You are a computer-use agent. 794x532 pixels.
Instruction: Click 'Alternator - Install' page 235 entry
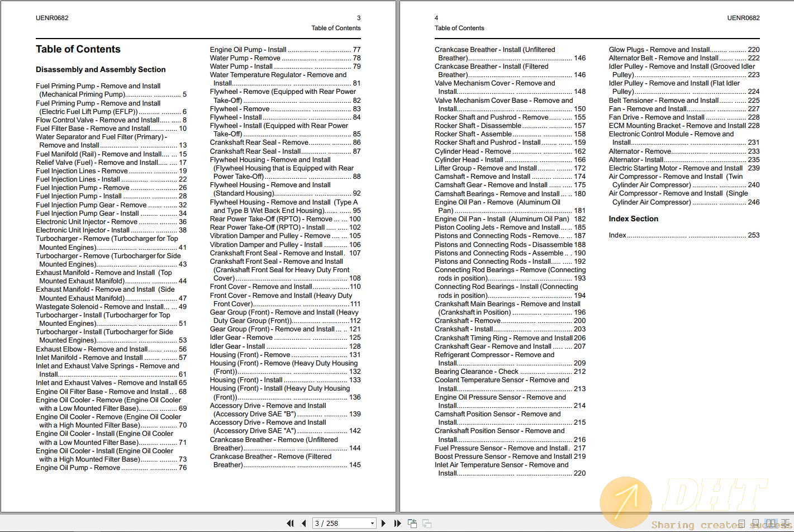pyautogui.click(x=684, y=159)
